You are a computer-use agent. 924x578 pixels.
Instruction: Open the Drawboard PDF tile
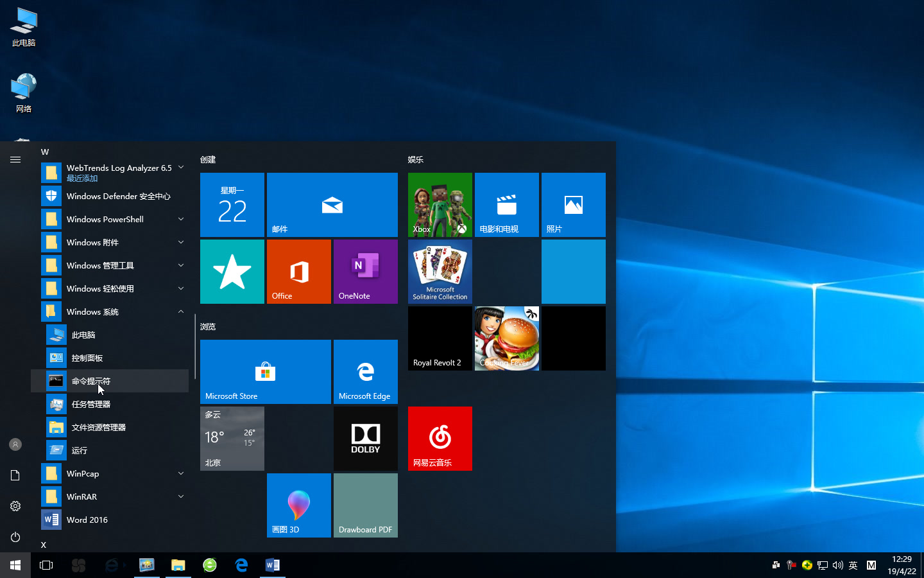tap(366, 505)
